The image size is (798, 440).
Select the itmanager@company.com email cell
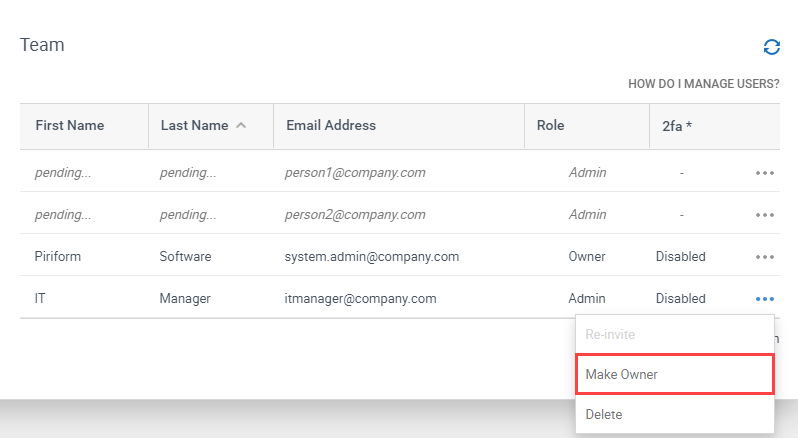tap(360, 299)
